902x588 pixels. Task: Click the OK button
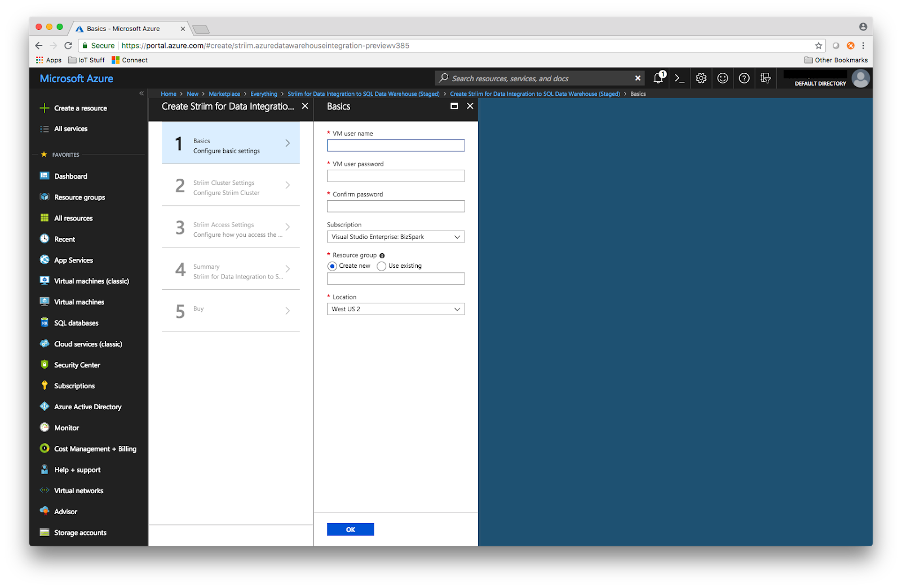pyautogui.click(x=350, y=529)
